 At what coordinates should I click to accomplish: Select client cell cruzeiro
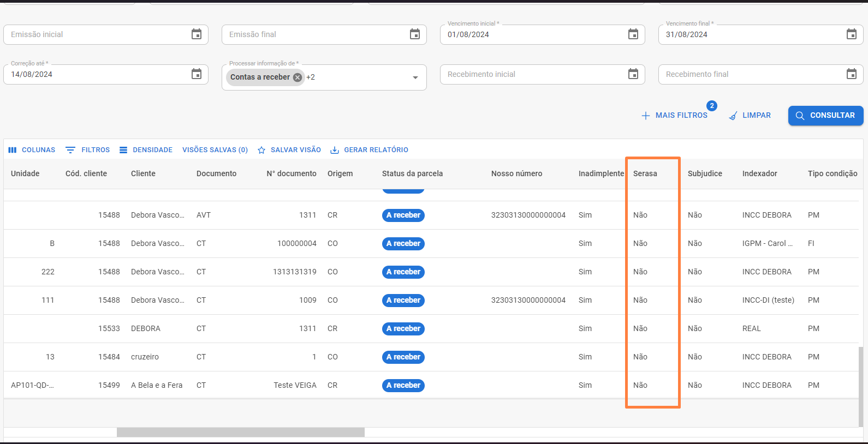point(145,357)
